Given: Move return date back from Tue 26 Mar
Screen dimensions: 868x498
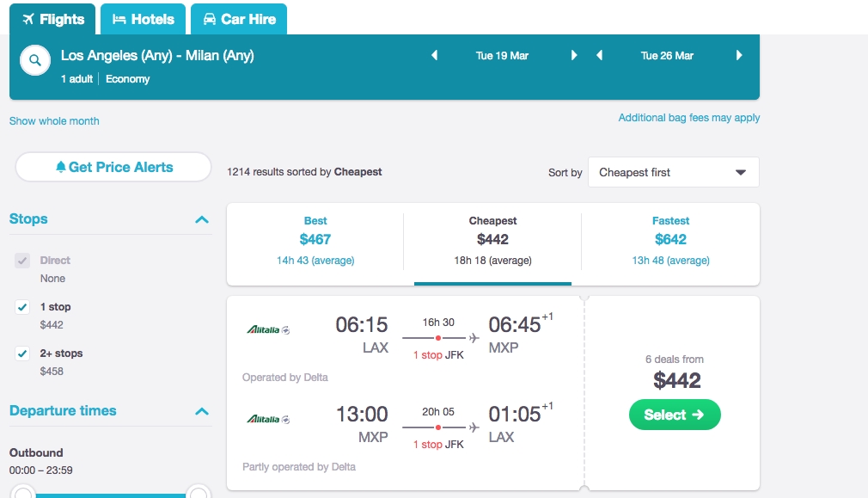Looking at the screenshot, I should click(600, 55).
